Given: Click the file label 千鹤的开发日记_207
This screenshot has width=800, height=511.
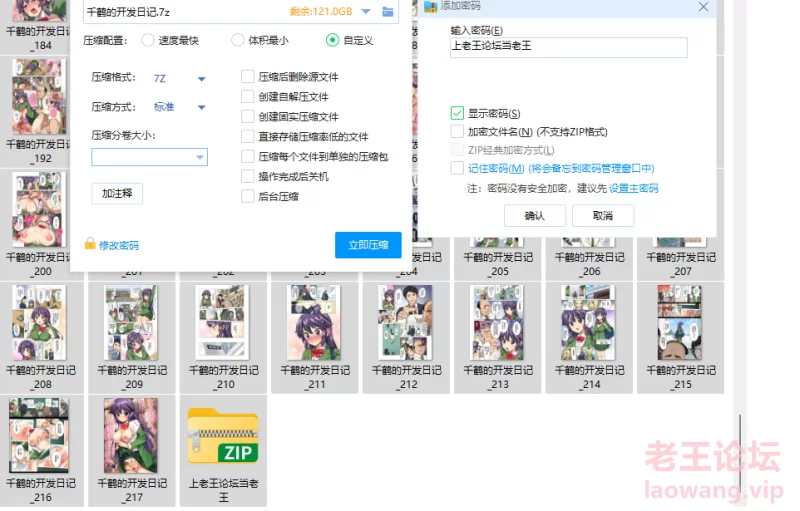Looking at the screenshot, I should [x=681, y=264].
